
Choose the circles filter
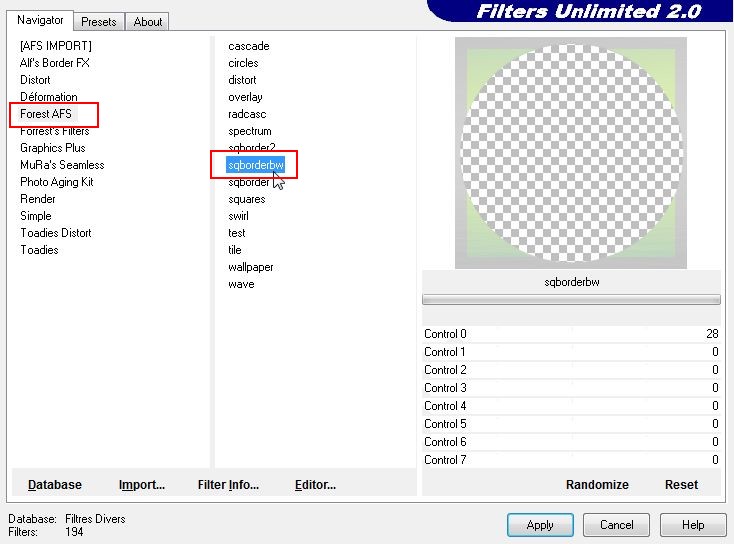243,63
